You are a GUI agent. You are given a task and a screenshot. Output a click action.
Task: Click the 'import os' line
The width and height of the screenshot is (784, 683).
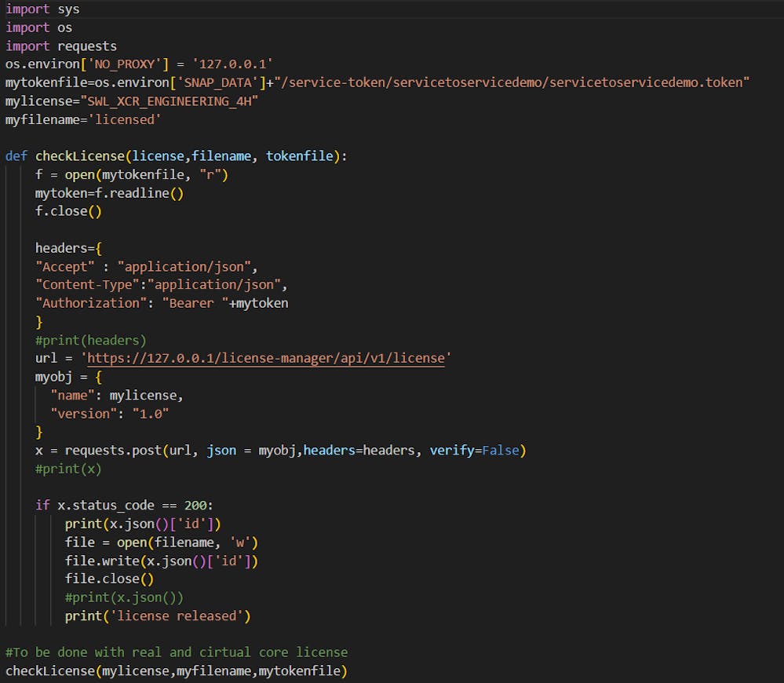pos(38,27)
